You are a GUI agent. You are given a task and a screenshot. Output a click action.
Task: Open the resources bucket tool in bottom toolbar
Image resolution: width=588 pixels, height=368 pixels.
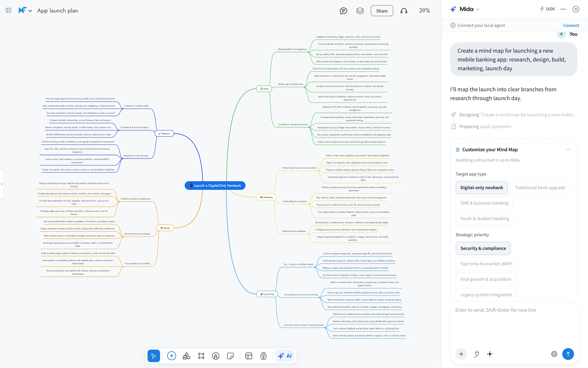263,356
